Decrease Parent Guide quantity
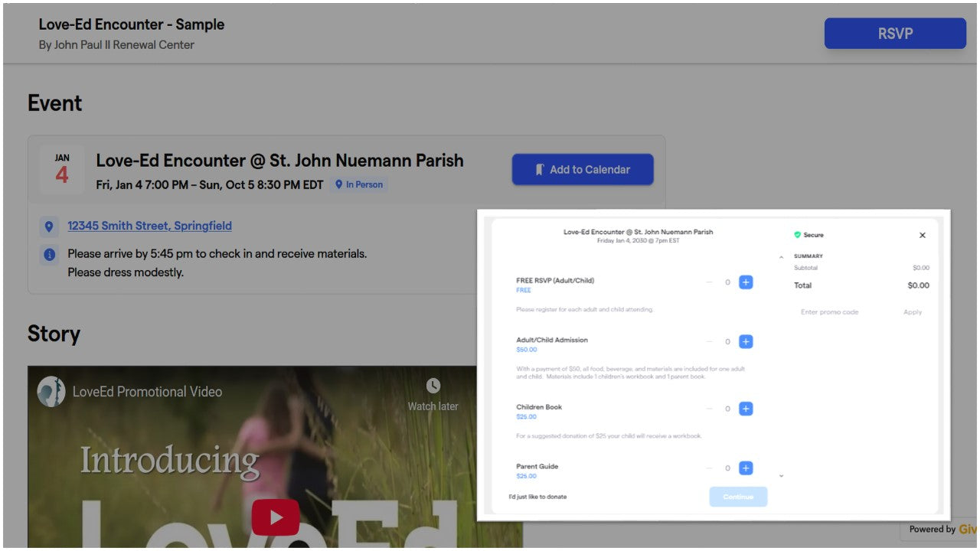The image size is (980, 551). (710, 468)
